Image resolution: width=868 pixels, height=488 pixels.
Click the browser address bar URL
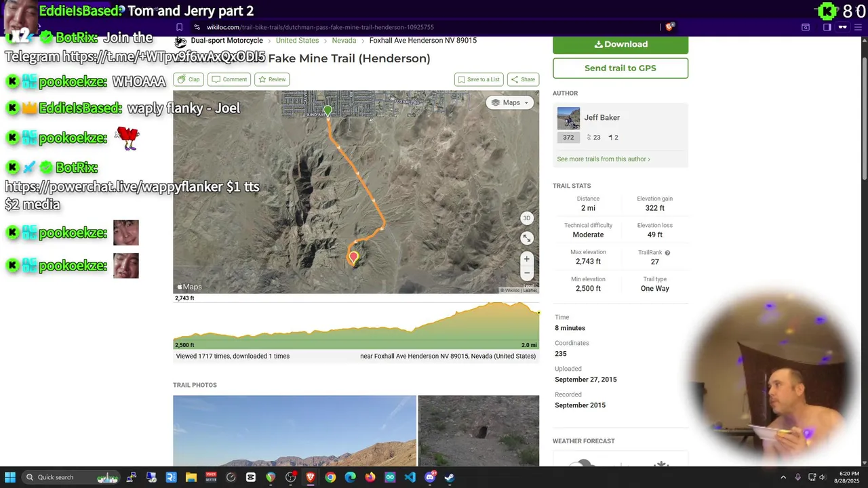320,27
